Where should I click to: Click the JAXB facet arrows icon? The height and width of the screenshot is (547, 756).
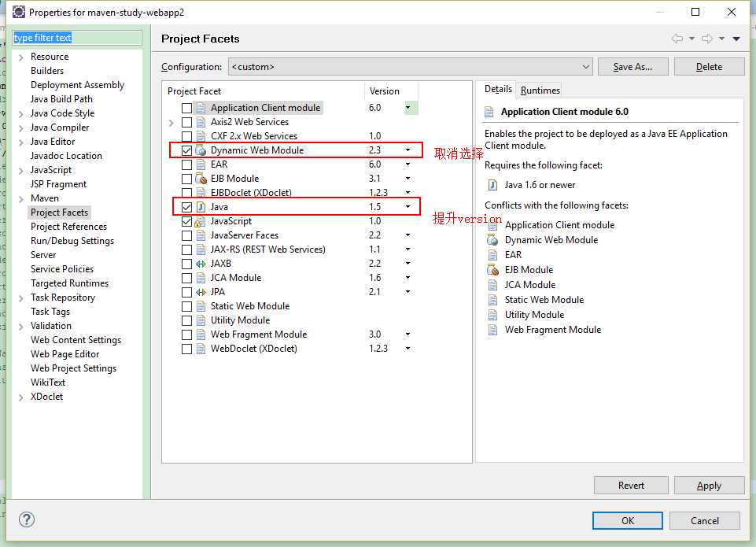tap(201, 264)
